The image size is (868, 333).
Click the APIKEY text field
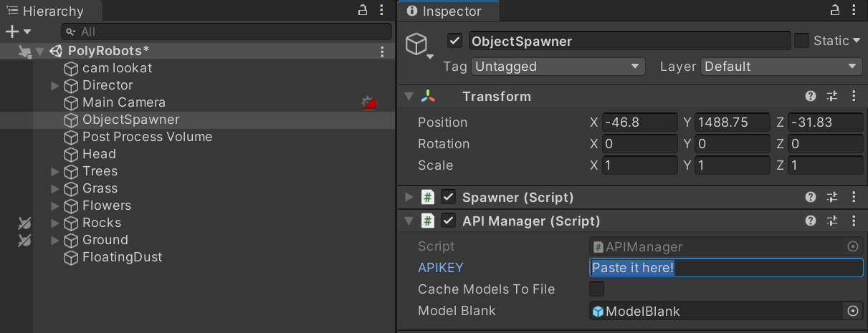(x=726, y=268)
